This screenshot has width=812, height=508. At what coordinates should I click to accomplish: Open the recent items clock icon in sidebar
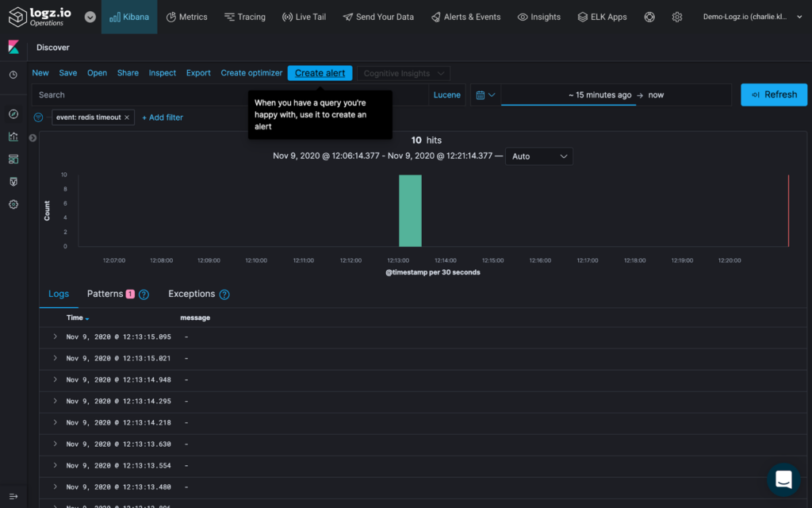click(x=13, y=75)
